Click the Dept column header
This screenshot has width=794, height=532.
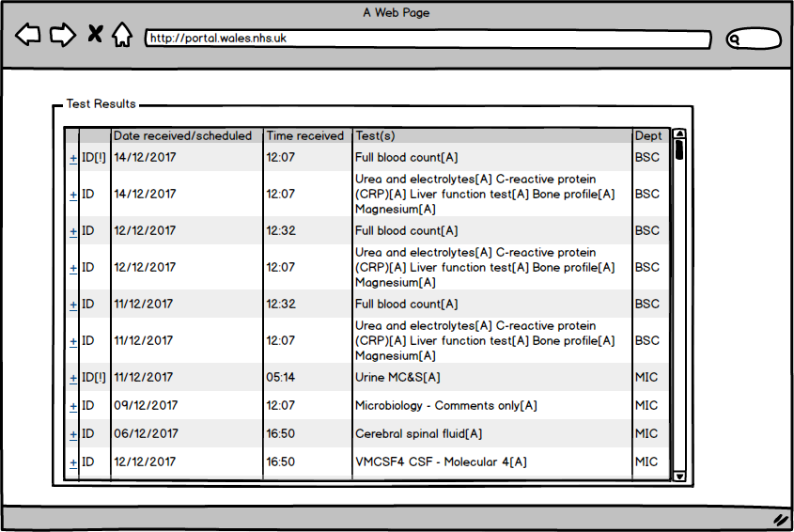(x=648, y=136)
